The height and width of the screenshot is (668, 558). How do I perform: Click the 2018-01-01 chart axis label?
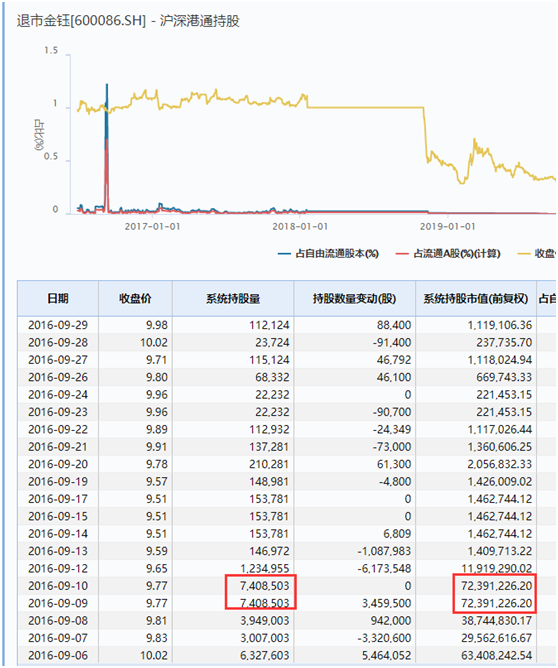[x=300, y=227]
